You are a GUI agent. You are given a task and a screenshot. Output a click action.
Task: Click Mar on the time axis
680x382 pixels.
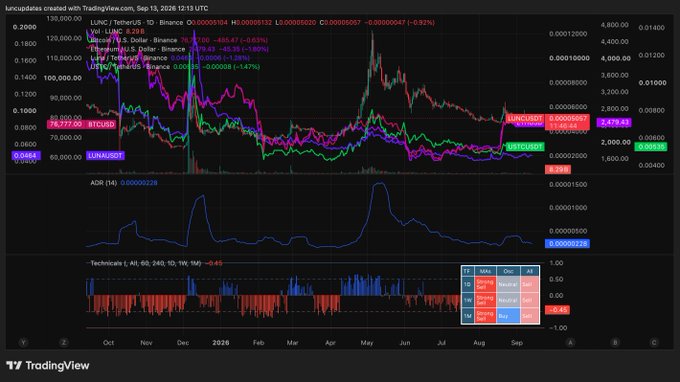pos(292,343)
